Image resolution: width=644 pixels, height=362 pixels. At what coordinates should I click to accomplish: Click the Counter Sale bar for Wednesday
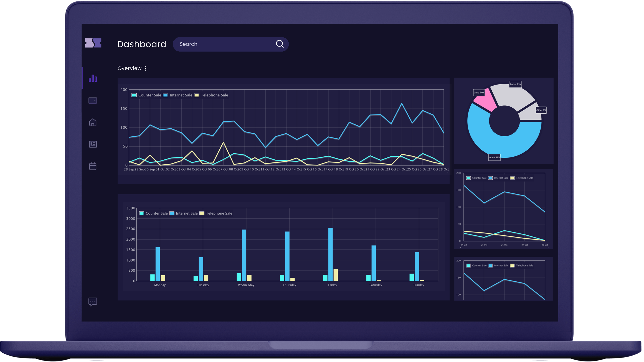click(239, 277)
